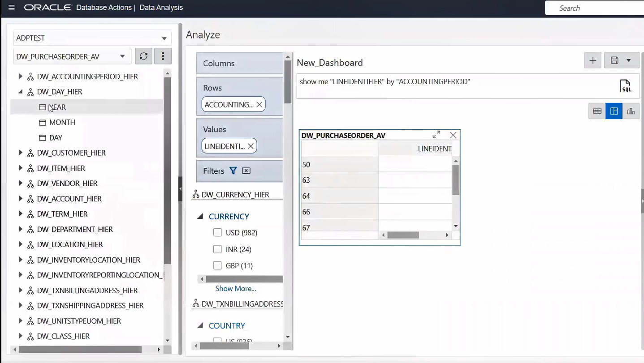Check the USD currency filter
644x363 pixels.
tap(218, 233)
